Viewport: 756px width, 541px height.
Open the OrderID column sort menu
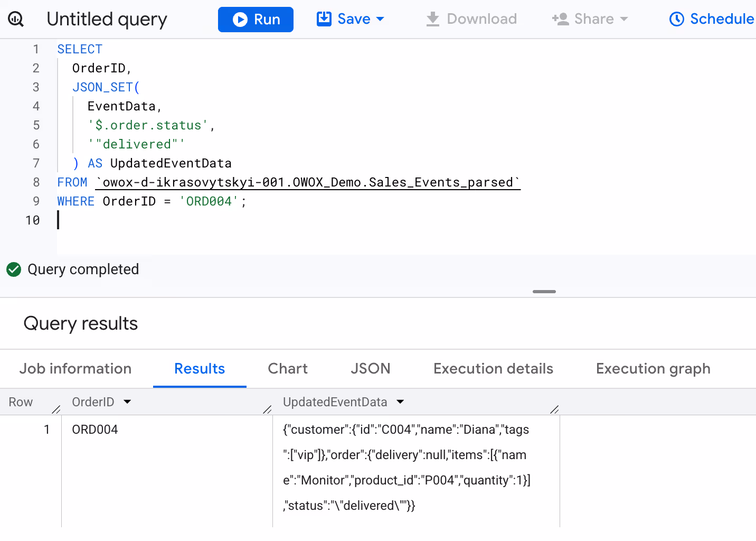coord(127,402)
